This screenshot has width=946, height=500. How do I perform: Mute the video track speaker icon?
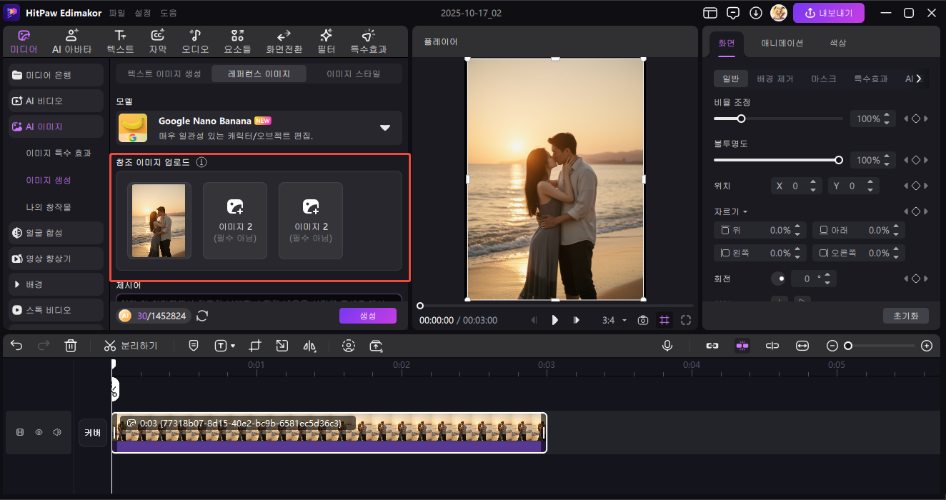click(x=57, y=432)
